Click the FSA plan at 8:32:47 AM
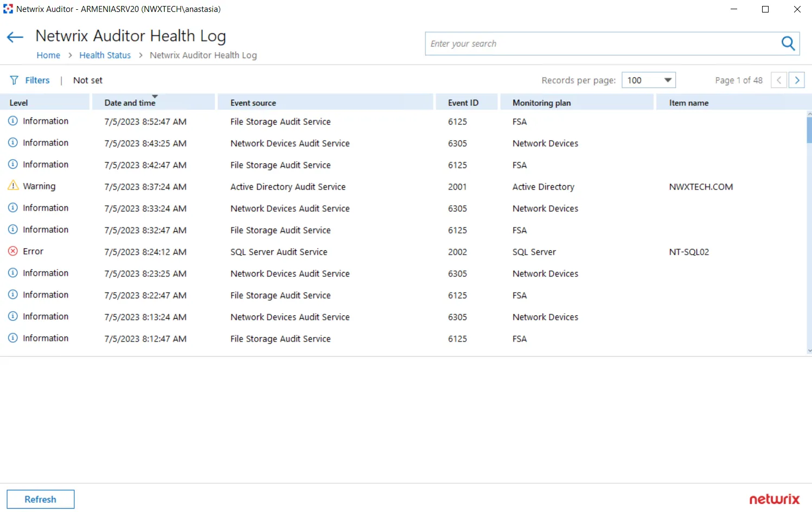This screenshot has width=812, height=512. click(x=520, y=230)
